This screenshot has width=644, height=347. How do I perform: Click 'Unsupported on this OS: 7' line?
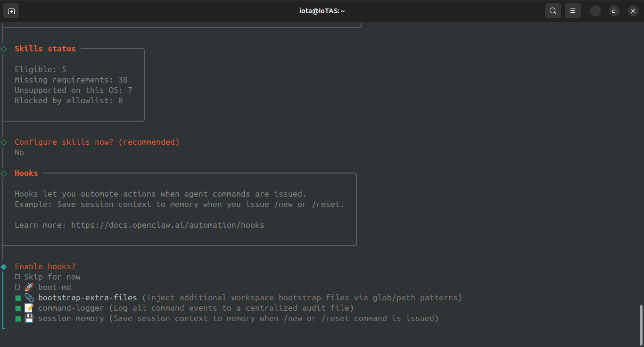coord(74,90)
